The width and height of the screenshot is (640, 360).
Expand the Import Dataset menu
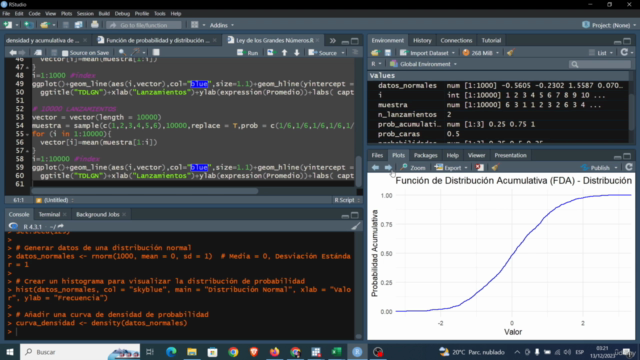click(428, 53)
